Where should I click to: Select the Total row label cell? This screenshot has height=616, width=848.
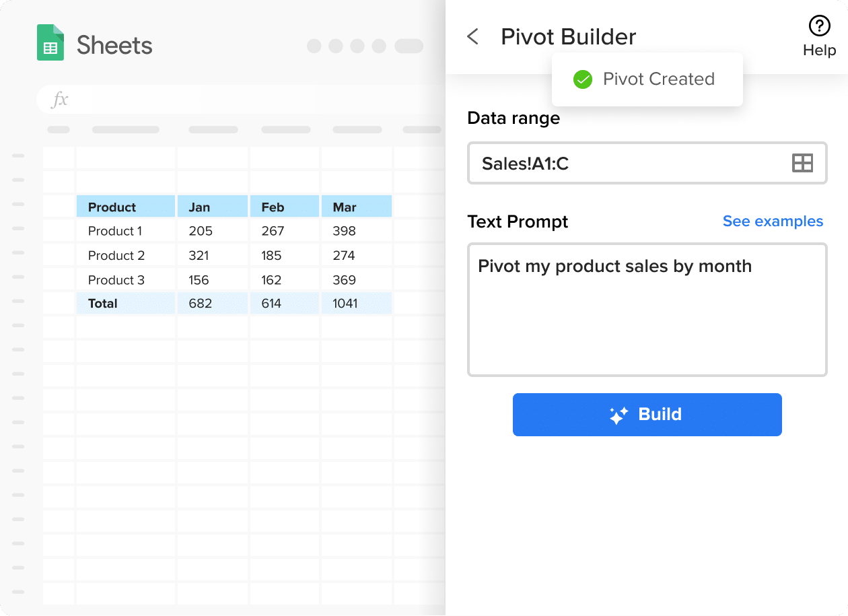(x=125, y=303)
